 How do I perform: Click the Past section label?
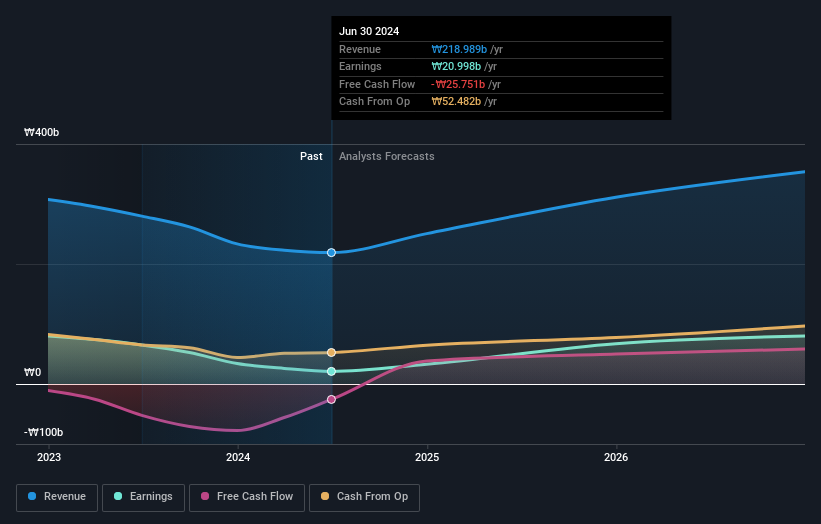311,157
